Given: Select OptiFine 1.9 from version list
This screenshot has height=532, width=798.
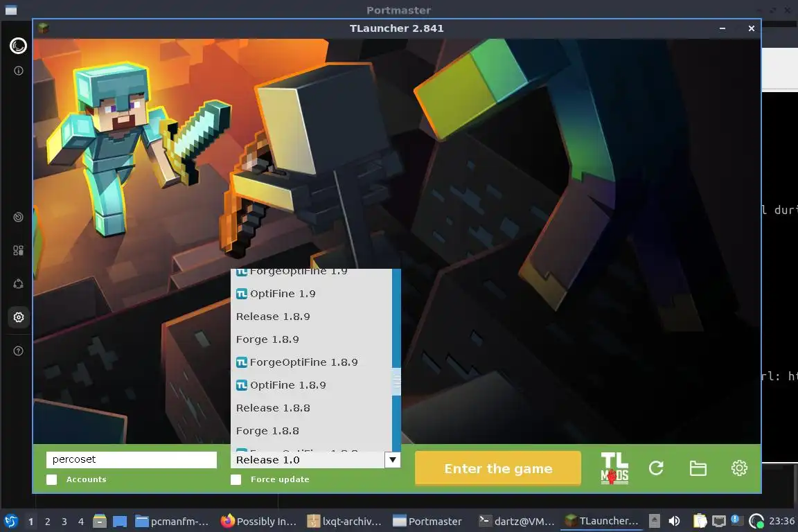Looking at the screenshot, I should [312, 294].
